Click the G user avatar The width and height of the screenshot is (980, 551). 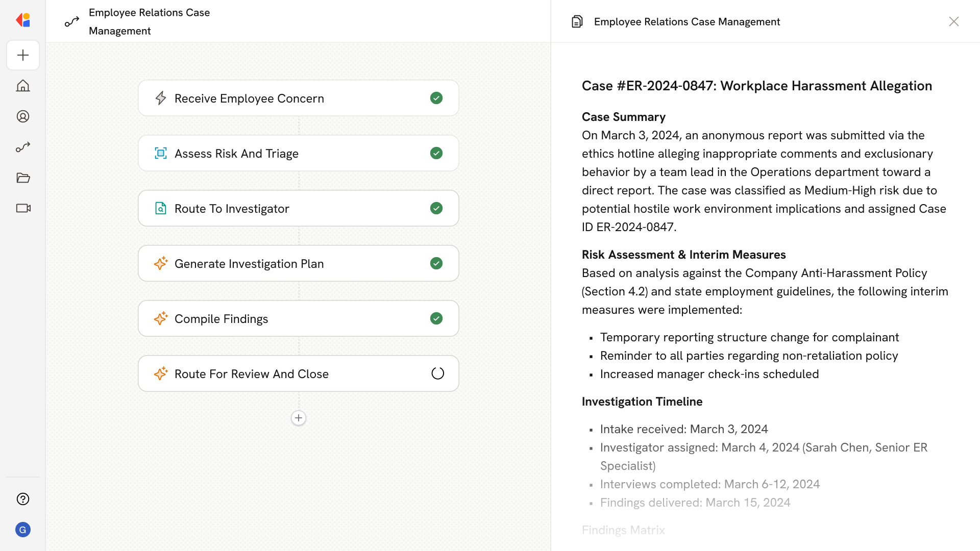pyautogui.click(x=23, y=530)
